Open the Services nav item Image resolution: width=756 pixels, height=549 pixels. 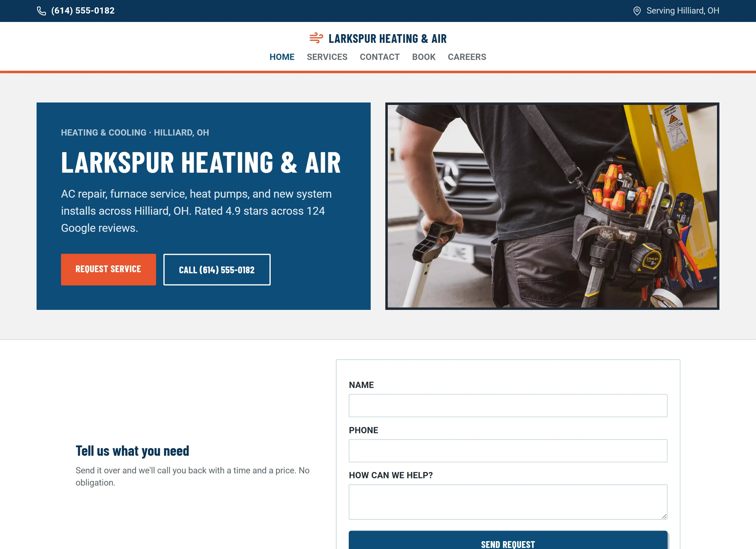pyautogui.click(x=327, y=57)
